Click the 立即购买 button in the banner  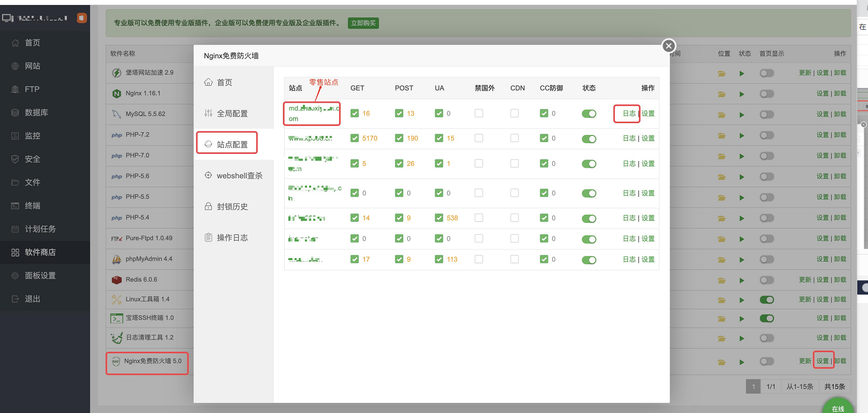click(363, 23)
